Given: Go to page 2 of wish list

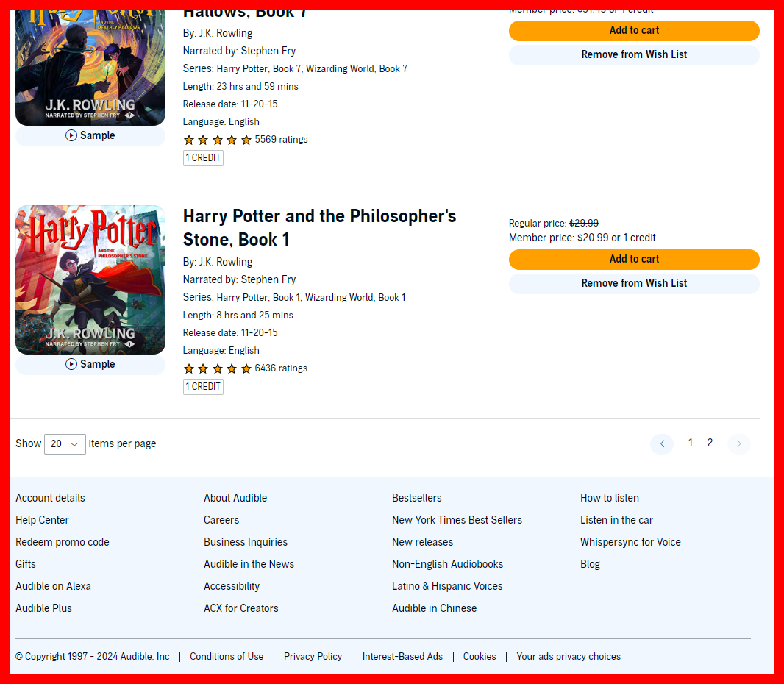Looking at the screenshot, I should coord(710,443).
